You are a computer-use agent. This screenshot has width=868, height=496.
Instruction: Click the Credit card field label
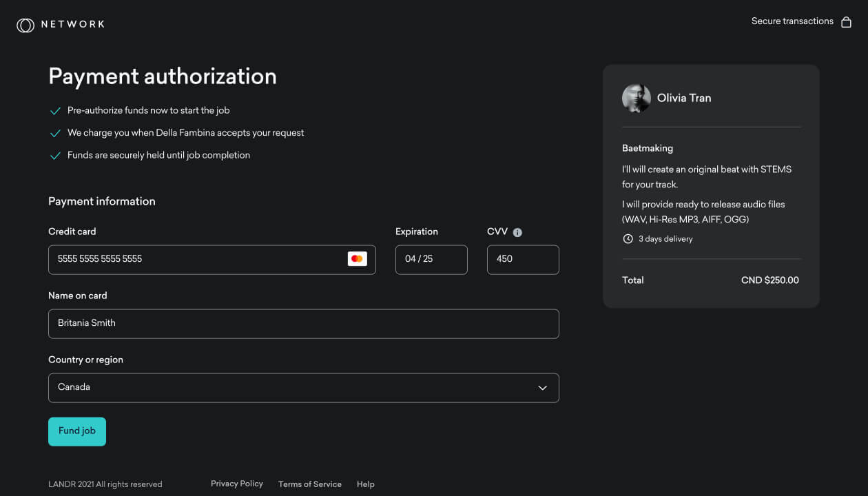(x=72, y=231)
